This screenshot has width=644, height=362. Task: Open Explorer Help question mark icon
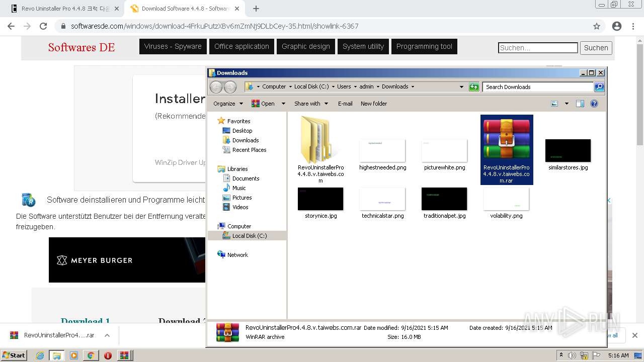pyautogui.click(x=594, y=104)
